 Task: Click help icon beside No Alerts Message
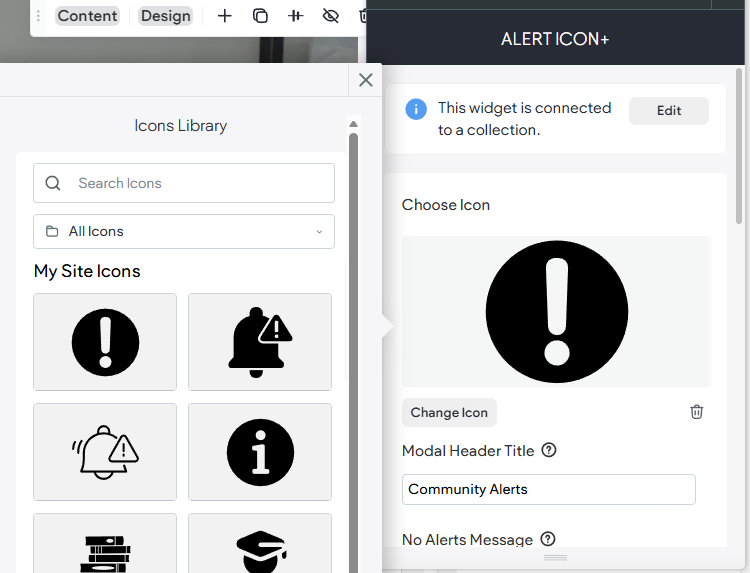tap(548, 539)
